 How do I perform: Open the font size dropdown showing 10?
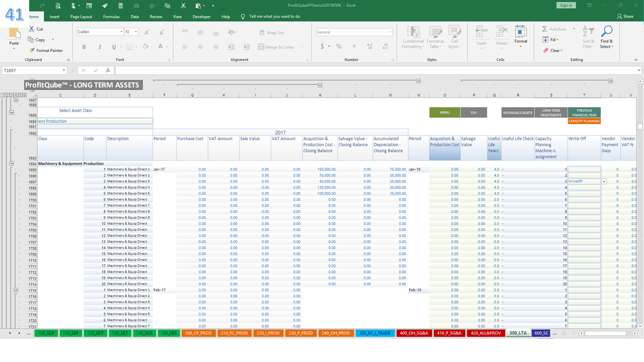[x=136, y=32]
